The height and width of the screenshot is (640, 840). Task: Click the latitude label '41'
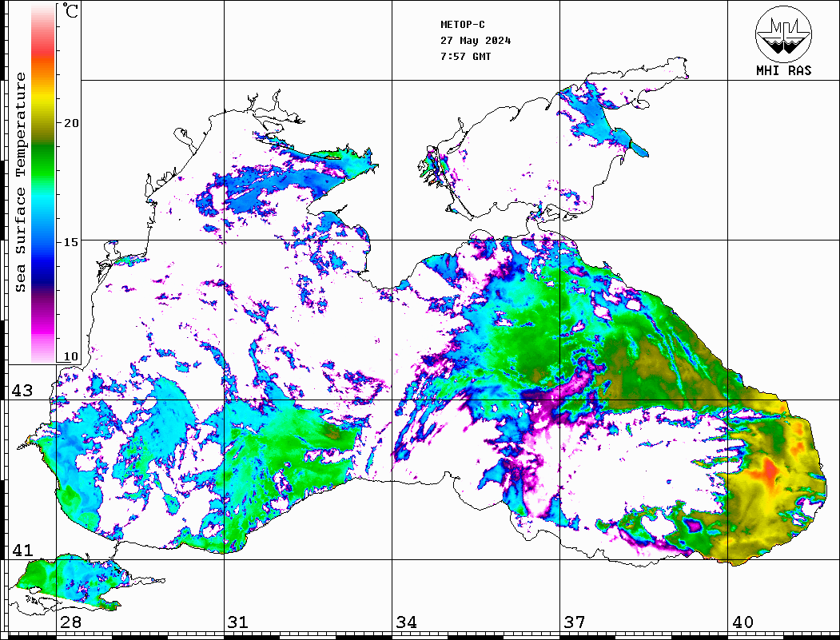point(22,550)
